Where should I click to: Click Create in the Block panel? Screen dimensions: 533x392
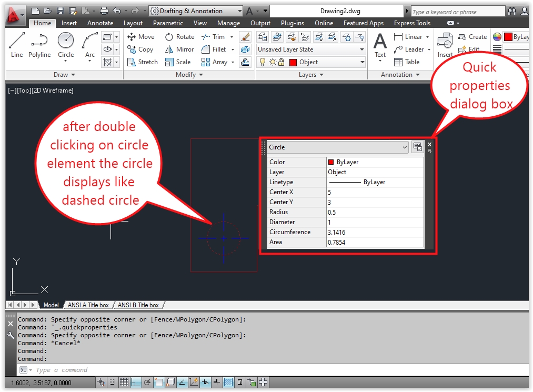[x=472, y=37]
